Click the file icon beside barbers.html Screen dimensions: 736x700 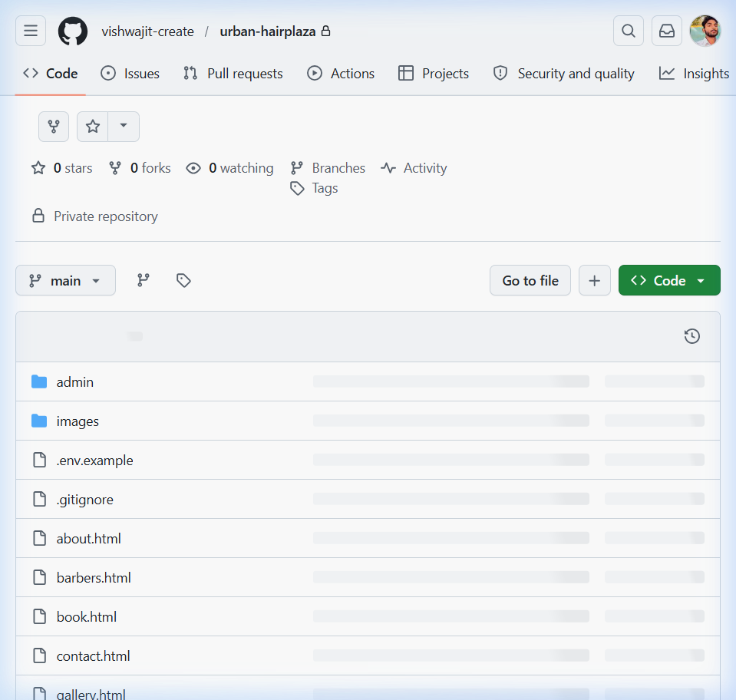tap(39, 577)
